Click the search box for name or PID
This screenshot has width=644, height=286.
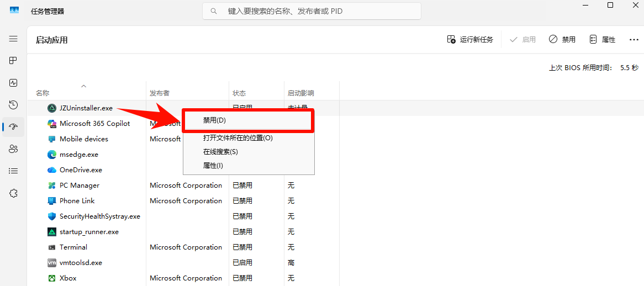point(312,11)
